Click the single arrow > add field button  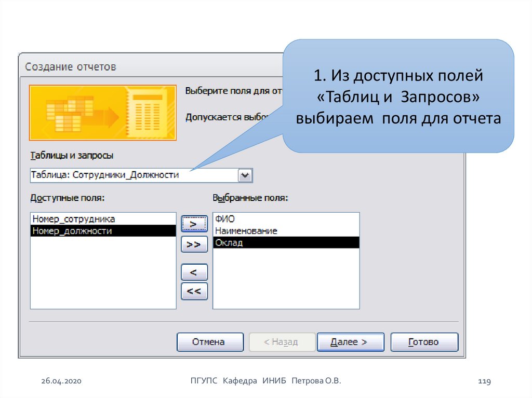click(x=194, y=224)
